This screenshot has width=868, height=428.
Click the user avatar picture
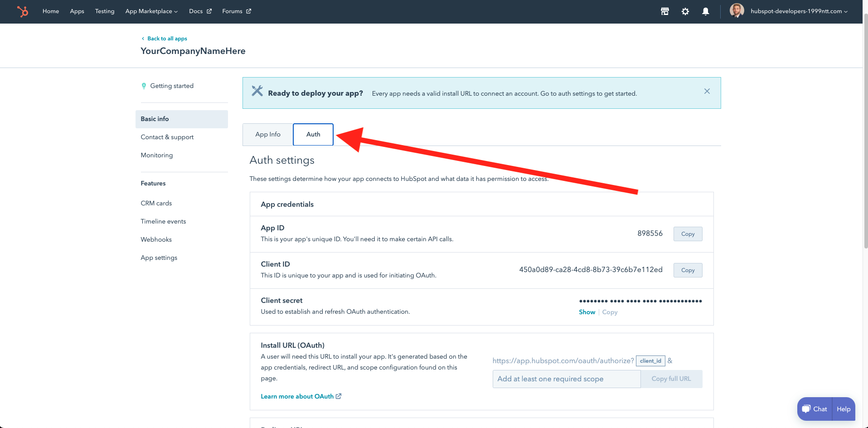737,11
